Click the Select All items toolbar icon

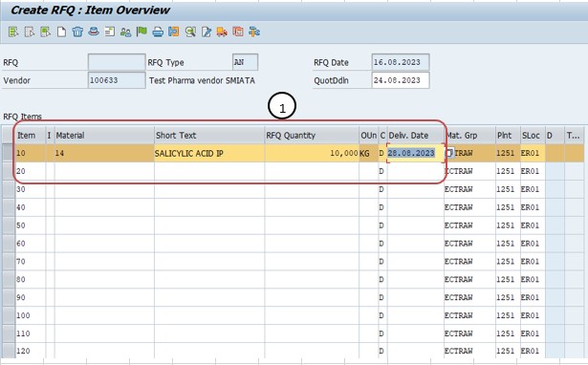coord(13,32)
